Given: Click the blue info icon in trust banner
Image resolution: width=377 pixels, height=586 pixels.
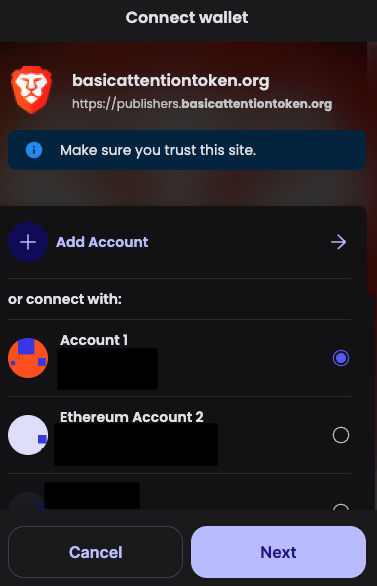Looking at the screenshot, I should point(34,150).
